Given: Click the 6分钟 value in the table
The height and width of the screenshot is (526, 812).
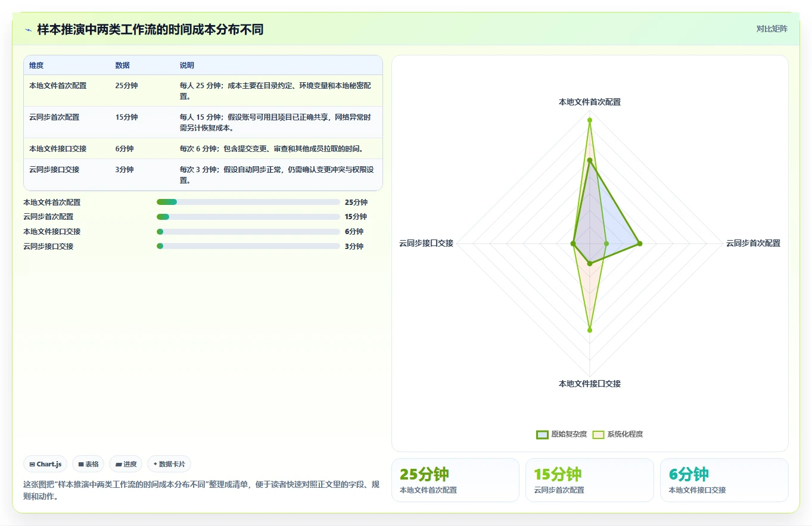Looking at the screenshot, I should point(125,149).
